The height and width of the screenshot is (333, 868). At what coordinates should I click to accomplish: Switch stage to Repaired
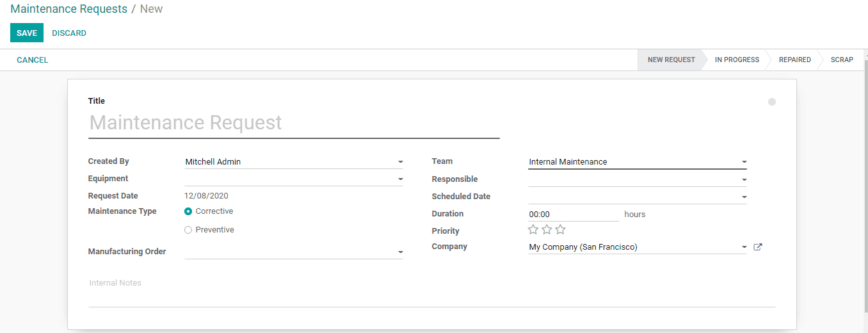(794, 60)
